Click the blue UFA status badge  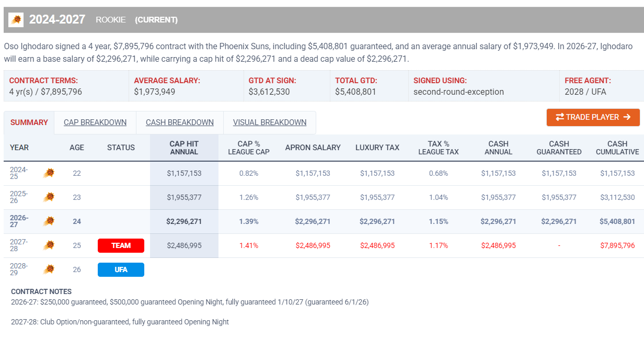pyautogui.click(x=121, y=269)
